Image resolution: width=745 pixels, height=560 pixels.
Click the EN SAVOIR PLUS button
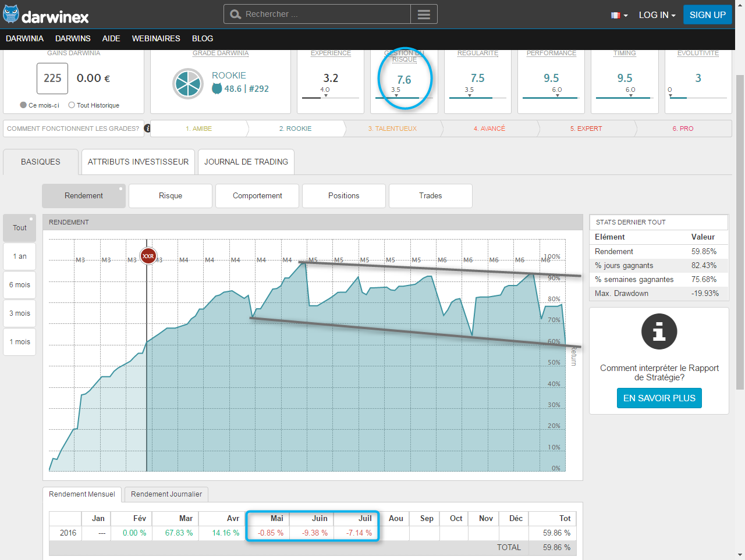pos(659,398)
